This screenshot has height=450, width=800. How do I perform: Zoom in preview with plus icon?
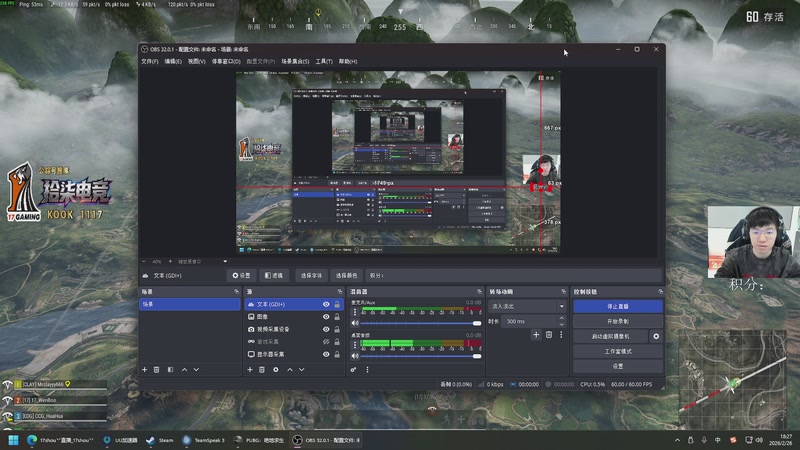click(x=170, y=262)
